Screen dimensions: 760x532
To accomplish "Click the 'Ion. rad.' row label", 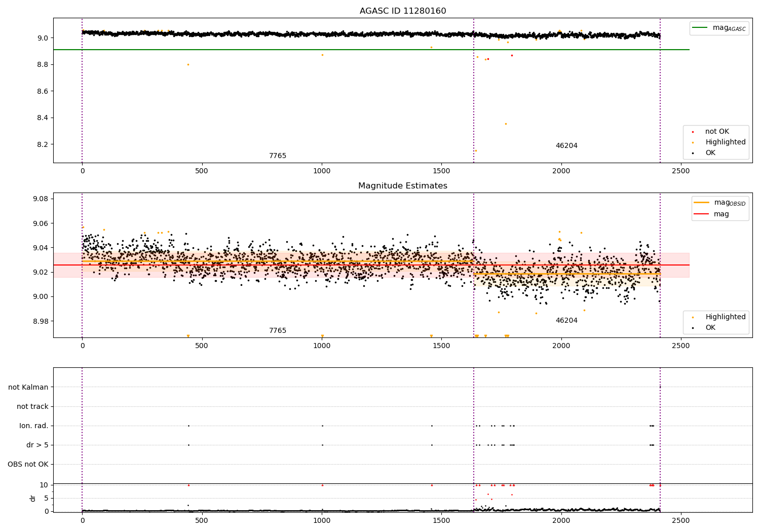I will coord(34,426).
